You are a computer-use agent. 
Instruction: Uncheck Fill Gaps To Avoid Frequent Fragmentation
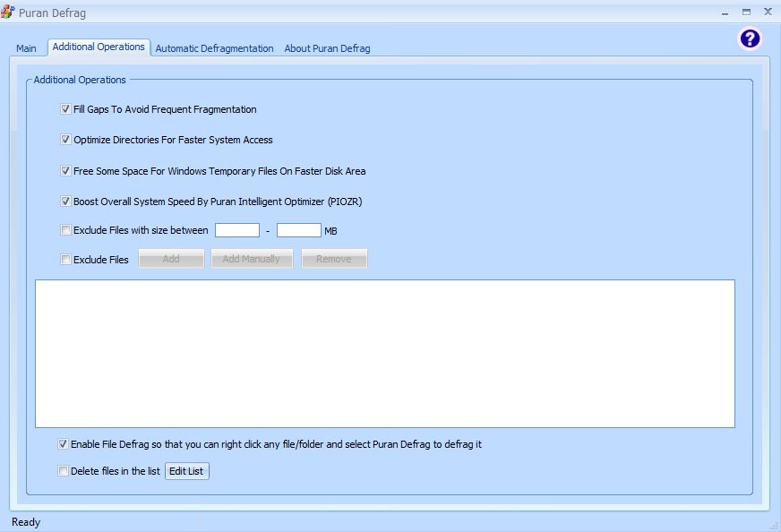coord(65,109)
